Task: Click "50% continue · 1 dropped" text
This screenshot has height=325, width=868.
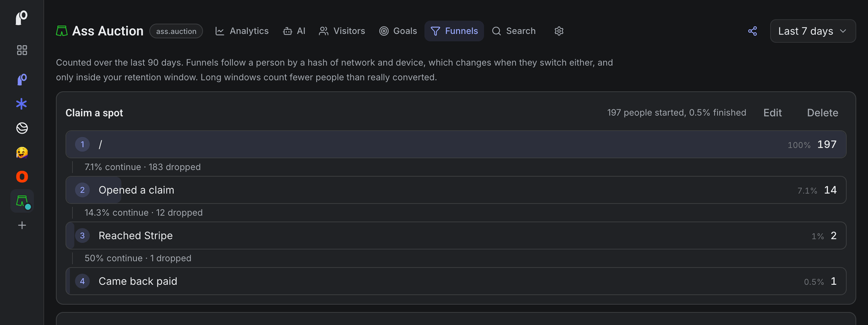Action: [138, 258]
